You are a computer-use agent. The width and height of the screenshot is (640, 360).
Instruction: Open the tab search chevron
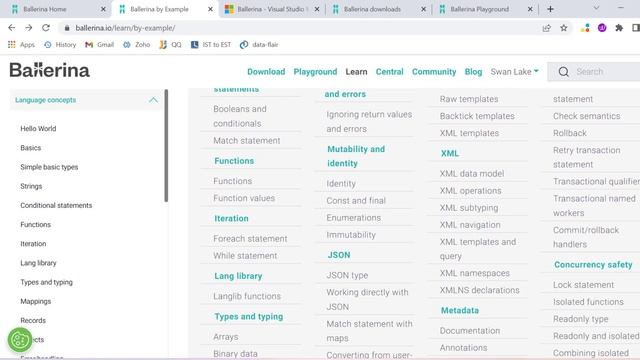coord(596,8)
